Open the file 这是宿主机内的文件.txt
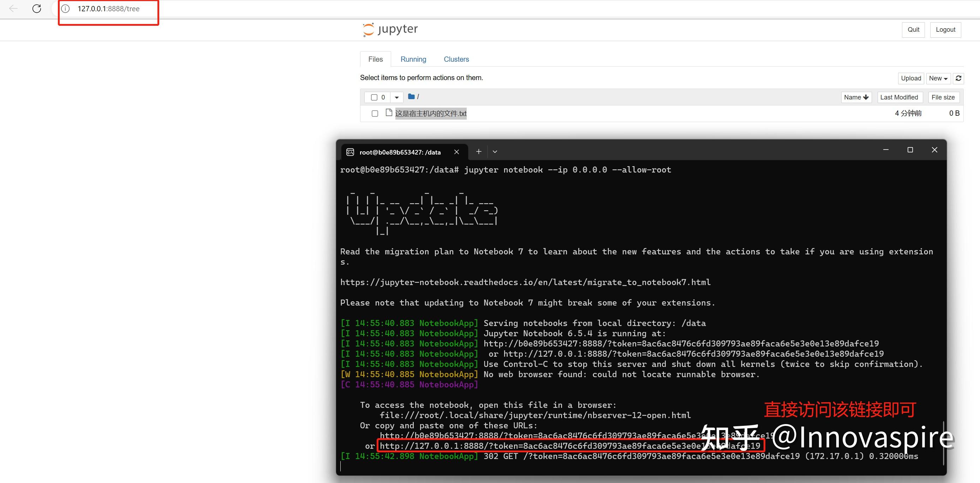980x483 pixels. pos(431,113)
